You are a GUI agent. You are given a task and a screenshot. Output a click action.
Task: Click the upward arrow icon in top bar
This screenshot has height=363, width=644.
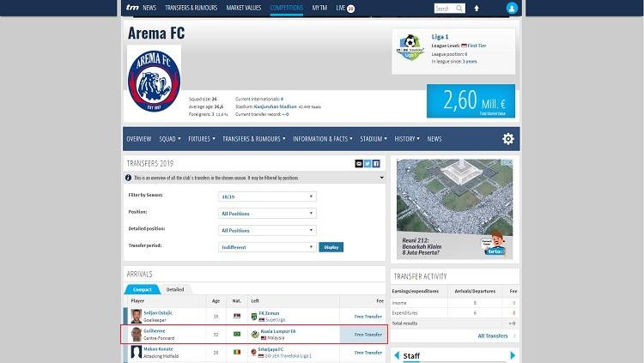coord(477,9)
